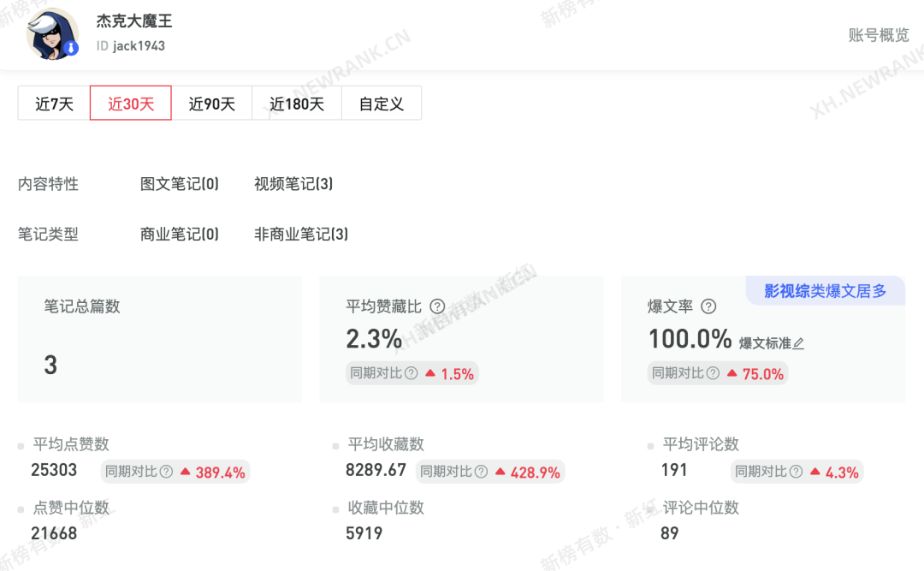Click the 图文笔记(0) filter option
This screenshot has height=571, width=924.
181,183
